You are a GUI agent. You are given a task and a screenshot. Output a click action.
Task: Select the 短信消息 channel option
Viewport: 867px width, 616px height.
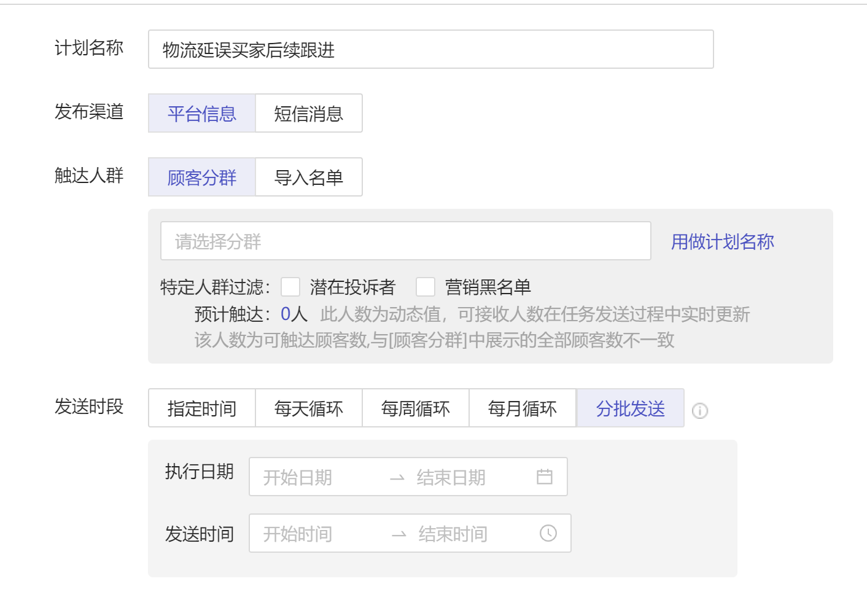(x=309, y=113)
